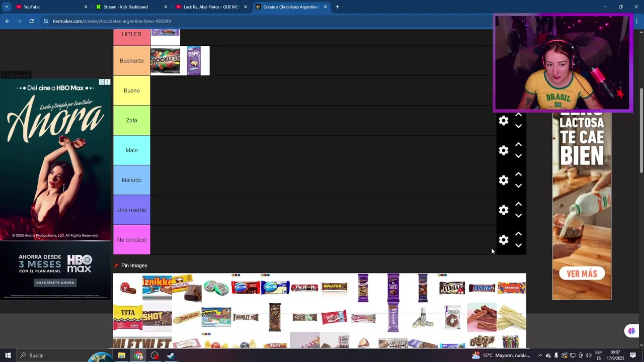This screenshot has height=362, width=644.
Task: Open settings gear for No conozco tier
Action: tap(504, 240)
